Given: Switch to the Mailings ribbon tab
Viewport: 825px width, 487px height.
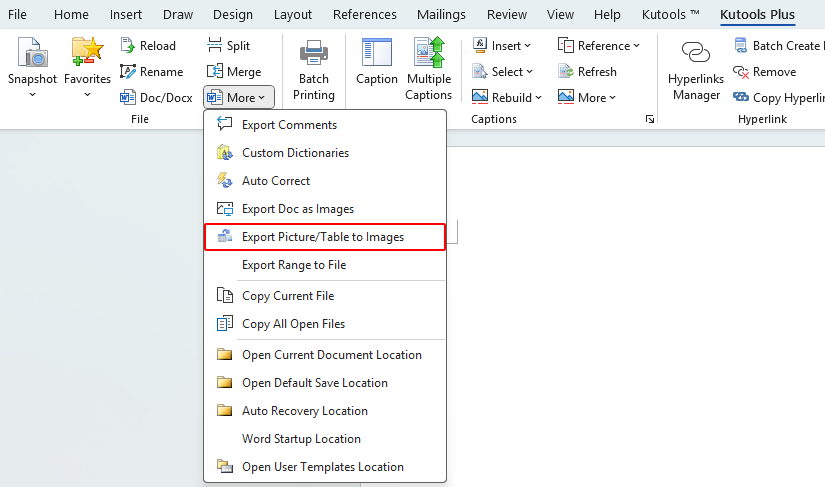Looking at the screenshot, I should click(442, 15).
